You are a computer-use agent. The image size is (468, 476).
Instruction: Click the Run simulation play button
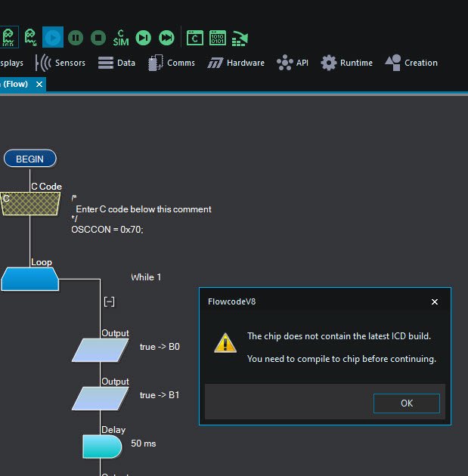(53, 37)
